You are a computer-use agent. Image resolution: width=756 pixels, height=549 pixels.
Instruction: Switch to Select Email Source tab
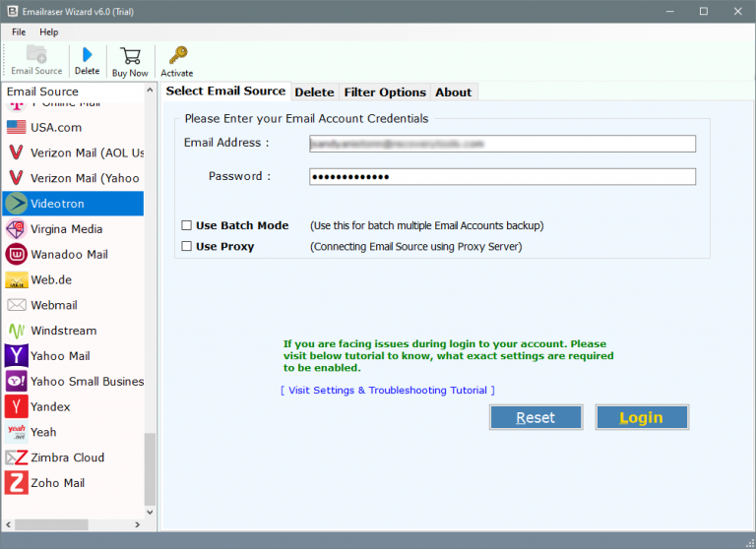tap(225, 91)
